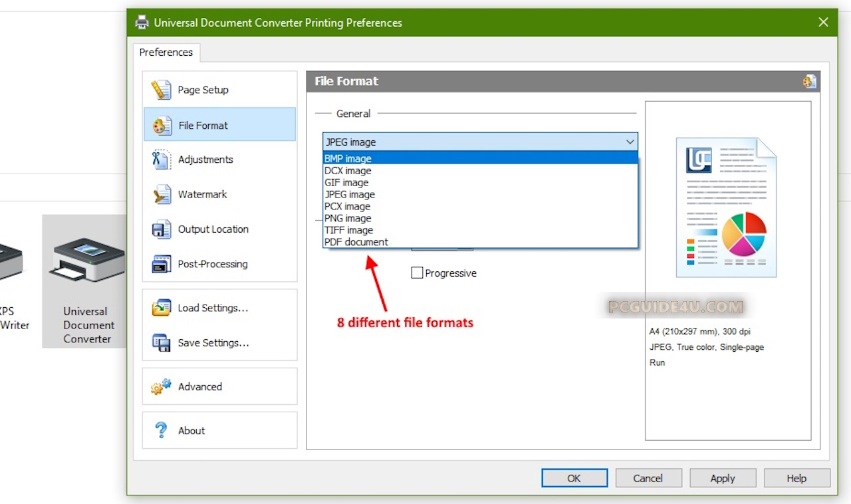The image size is (851, 504).
Task: Click the document preview thumbnail
Action: pyautogui.click(x=726, y=207)
